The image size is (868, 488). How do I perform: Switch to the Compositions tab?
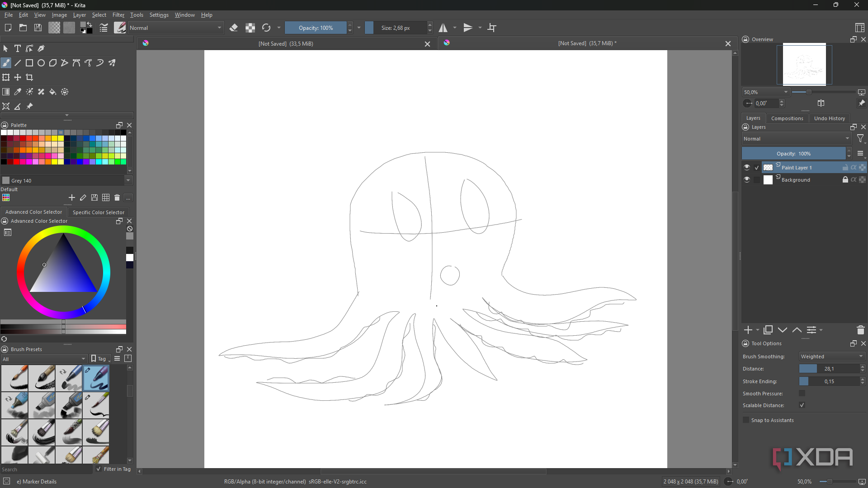pyautogui.click(x=787, y=118)
